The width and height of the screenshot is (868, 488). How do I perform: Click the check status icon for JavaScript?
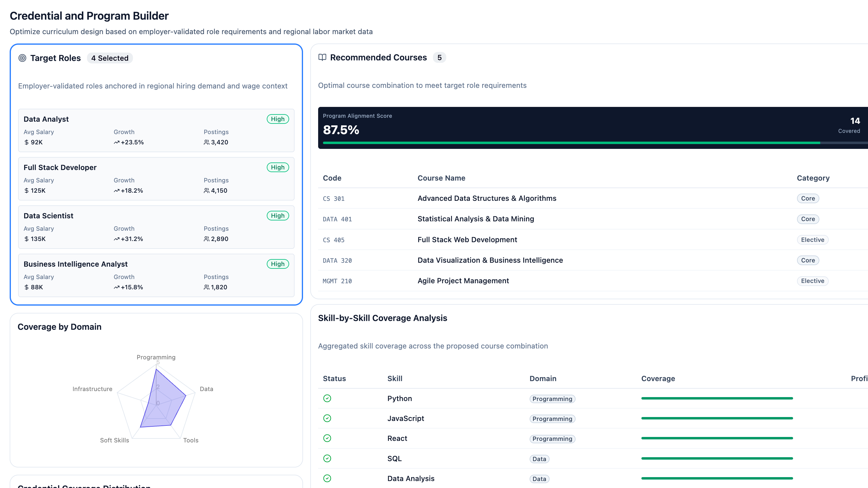(x=327, y=418)
